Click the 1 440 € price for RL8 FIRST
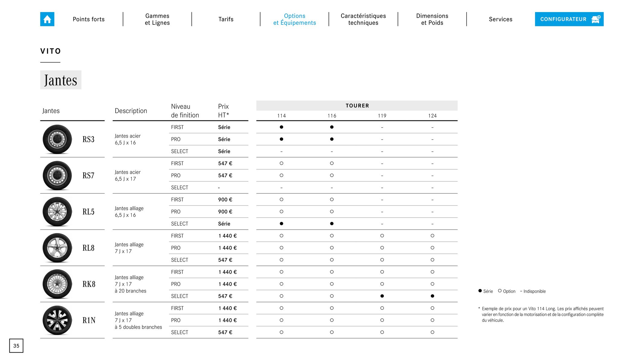Image resolution: width=644 pixels, height=362 pixels. tap(228, 236)
